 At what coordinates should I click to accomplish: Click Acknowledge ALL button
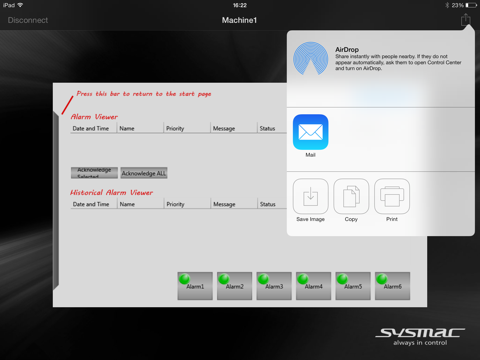(144, 173)
